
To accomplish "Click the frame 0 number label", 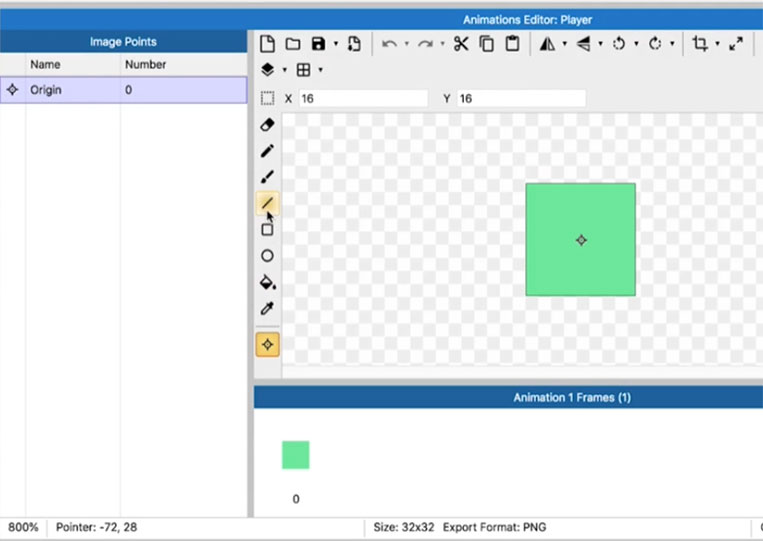I will click(x=296, y=499).
